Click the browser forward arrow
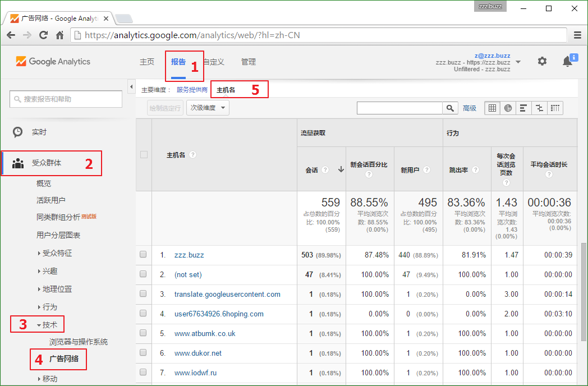This screenshot has width=588, height=386. coord(27,35)
